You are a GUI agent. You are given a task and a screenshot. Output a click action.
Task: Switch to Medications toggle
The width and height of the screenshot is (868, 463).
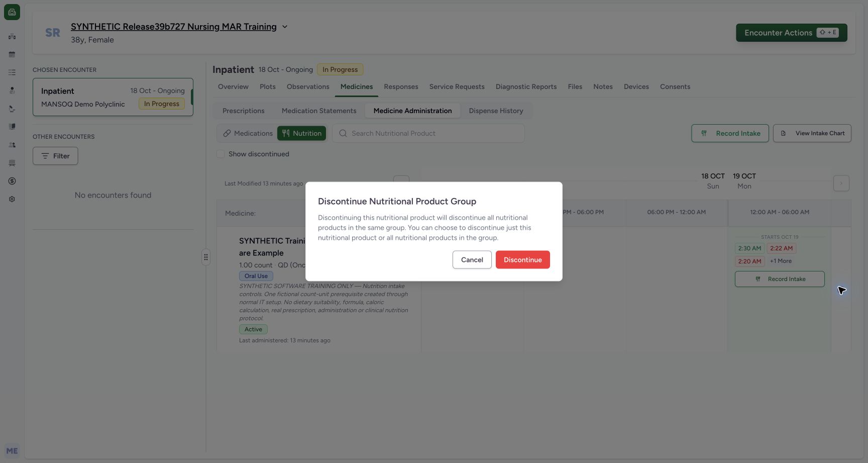(248, 133)
